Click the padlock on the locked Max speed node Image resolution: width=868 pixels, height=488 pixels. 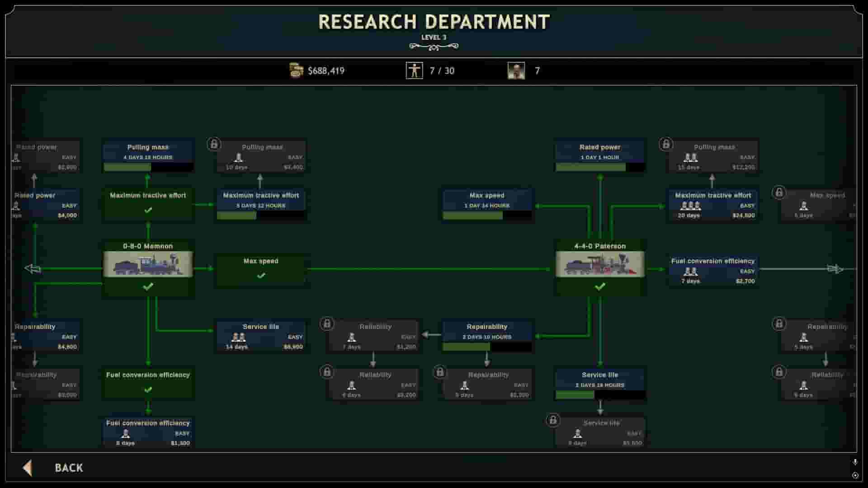779,193
